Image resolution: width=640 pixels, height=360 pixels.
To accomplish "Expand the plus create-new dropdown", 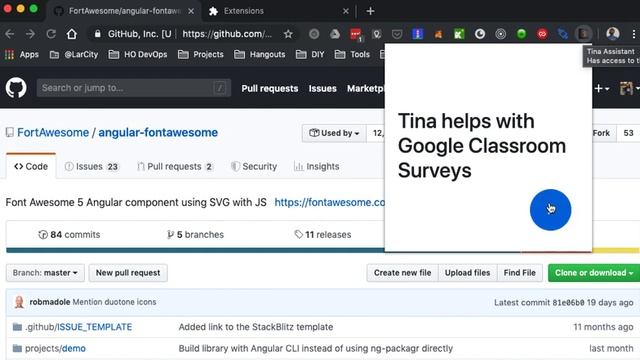I will [602, 89].
